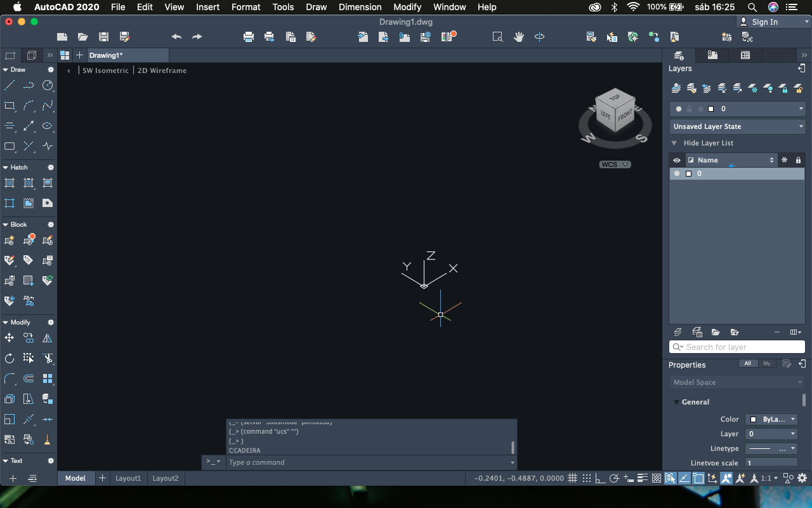Open the Modify menu in menu bar
Viewport: 812px width, 508px height.
[407, 7]
